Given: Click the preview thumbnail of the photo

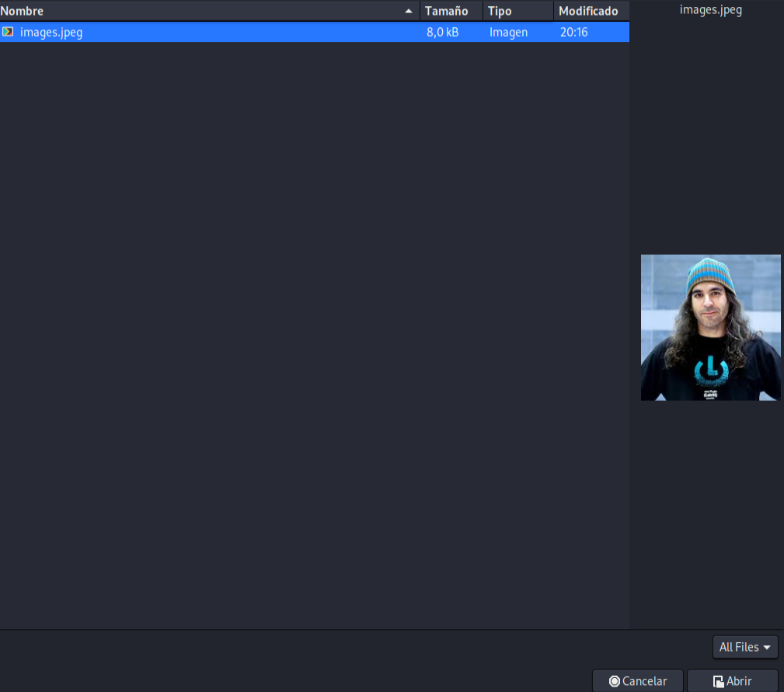Looking at the screenshot, I should pos(710,327).
